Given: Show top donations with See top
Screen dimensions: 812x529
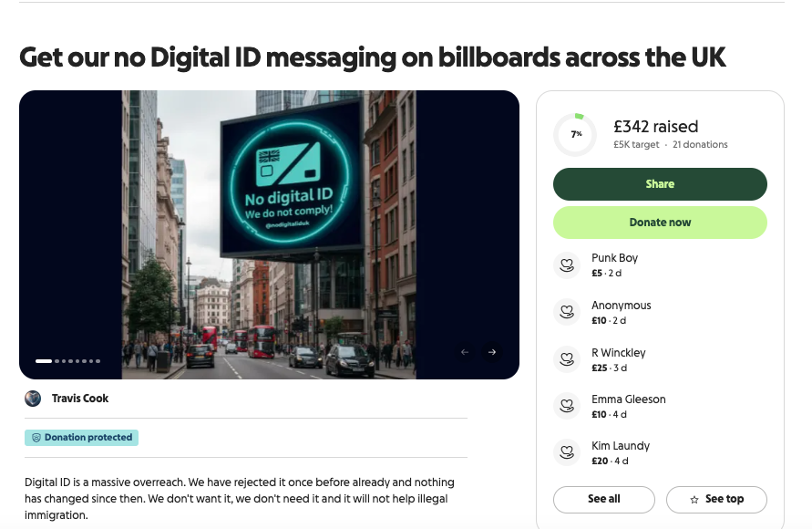Looking at the screenshot, I should click(716, 500).
